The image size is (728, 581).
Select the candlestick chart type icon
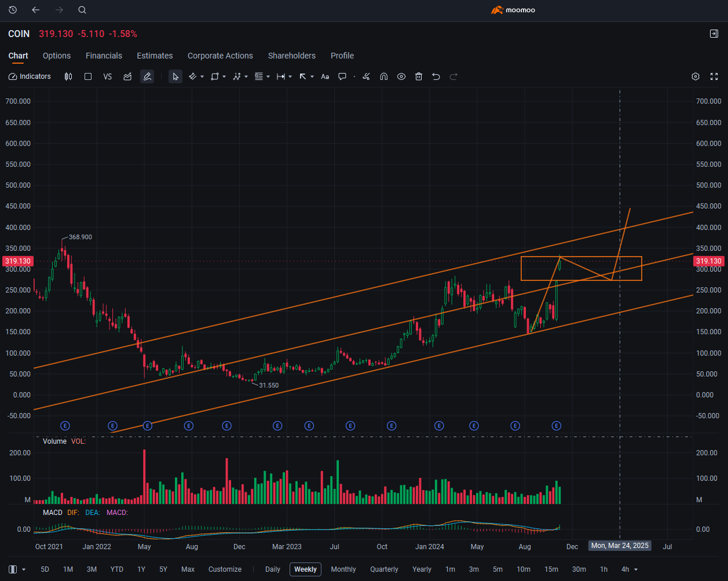68,76
